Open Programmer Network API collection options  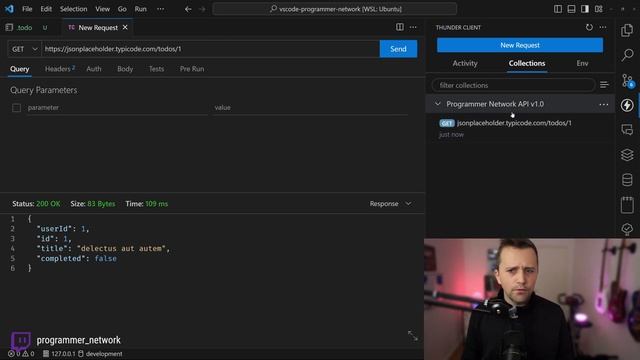604,104
